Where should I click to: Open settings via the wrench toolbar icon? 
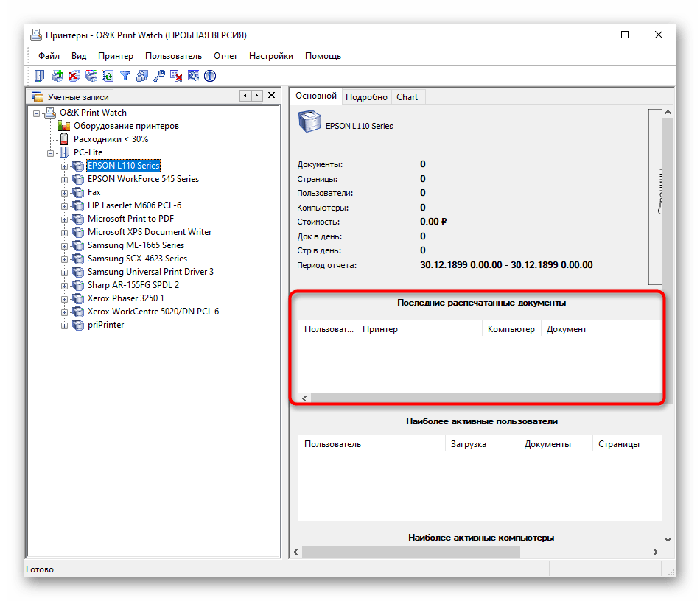point(193,76)
